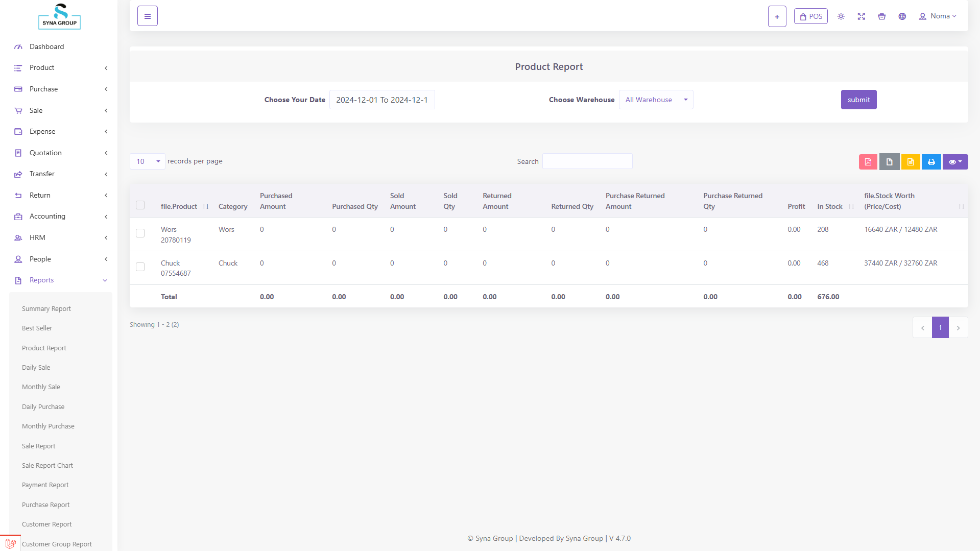
Task: Open the POS button
Action: [810, 16]
